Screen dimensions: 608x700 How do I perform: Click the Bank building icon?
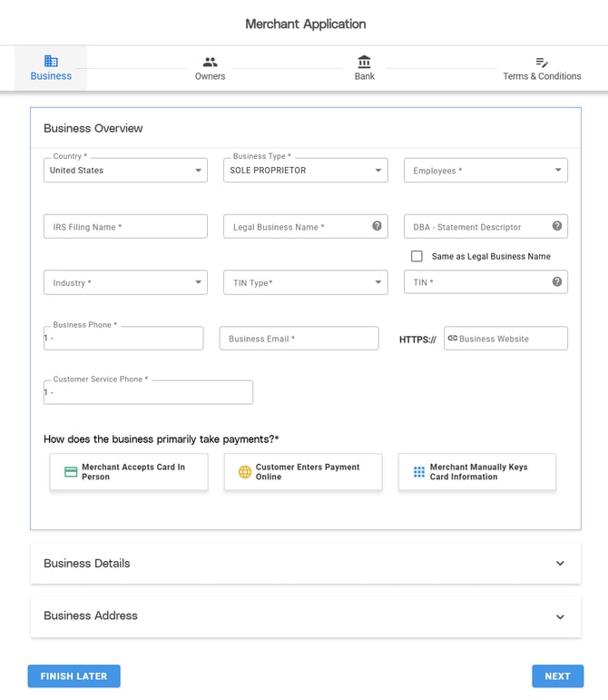pos(364,62)
